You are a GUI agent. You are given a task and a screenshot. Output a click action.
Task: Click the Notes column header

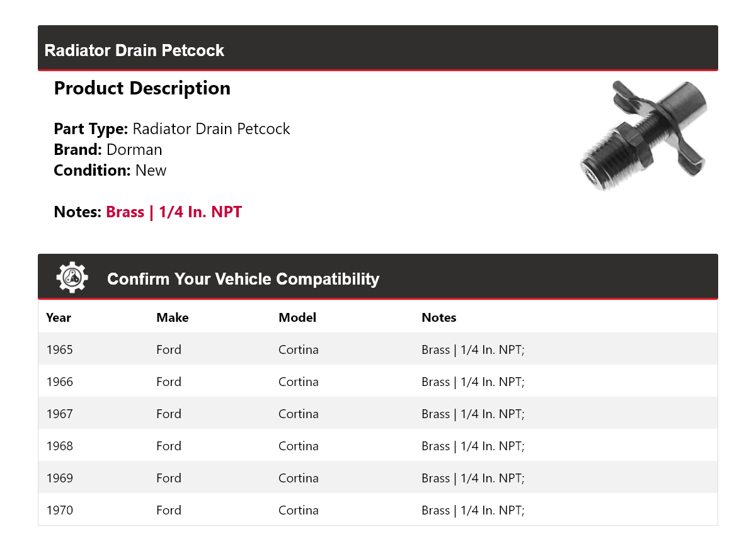point(438,317)
